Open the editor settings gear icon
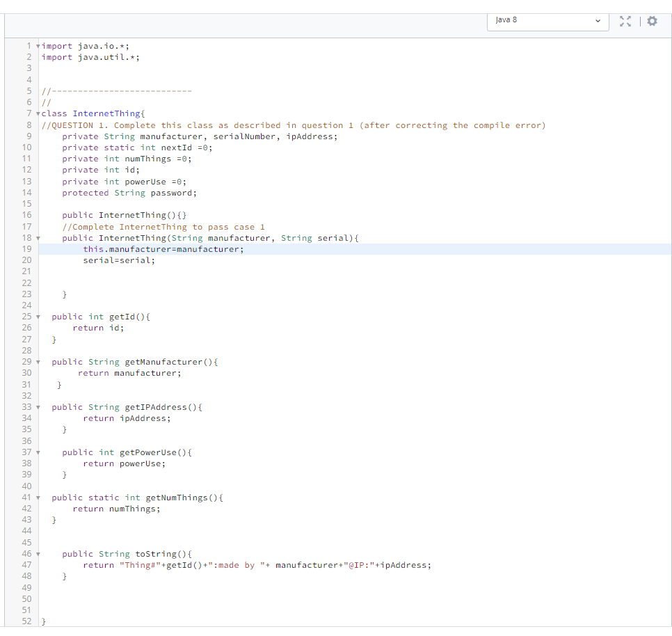The image size is (672, 636). point(652,21)
